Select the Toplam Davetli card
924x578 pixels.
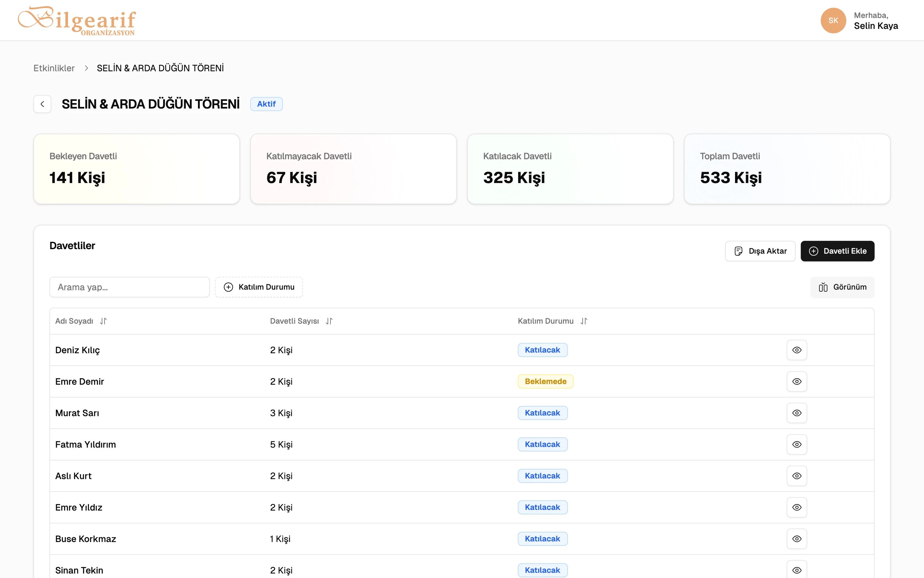787,169
